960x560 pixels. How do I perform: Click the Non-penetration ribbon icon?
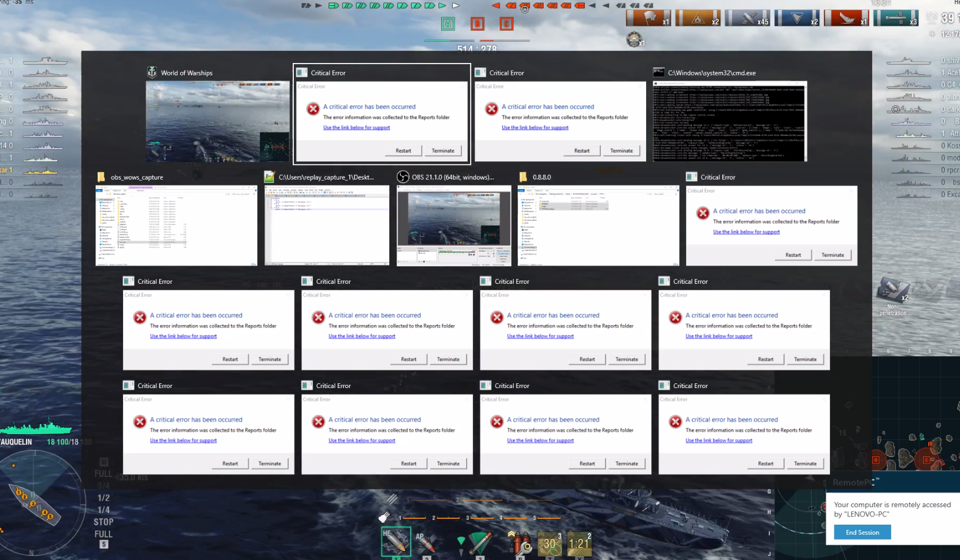[893, 292]
